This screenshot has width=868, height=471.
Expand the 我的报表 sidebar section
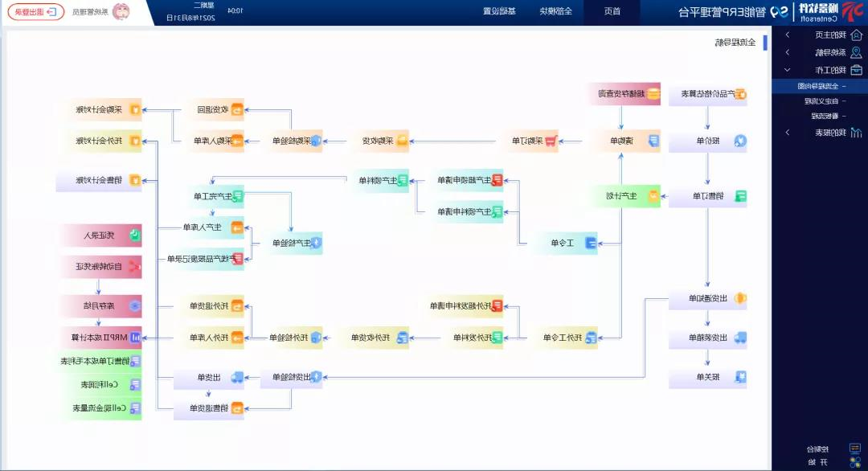pyautogui.click(x=787, y=132)
